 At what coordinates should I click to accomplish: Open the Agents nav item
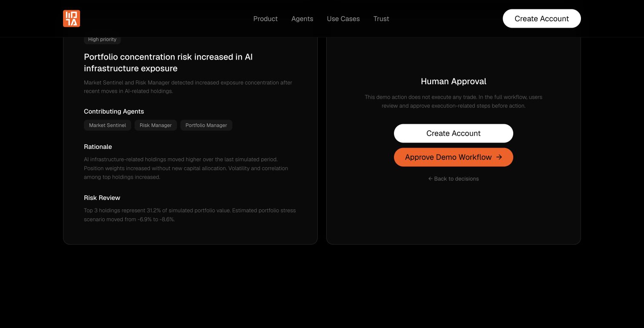pyautogui.click(x=302, y=19)
